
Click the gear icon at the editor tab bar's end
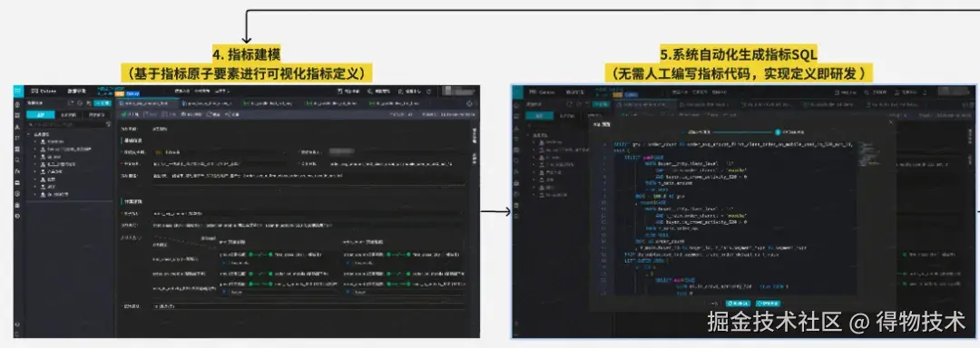coord(470,103)
